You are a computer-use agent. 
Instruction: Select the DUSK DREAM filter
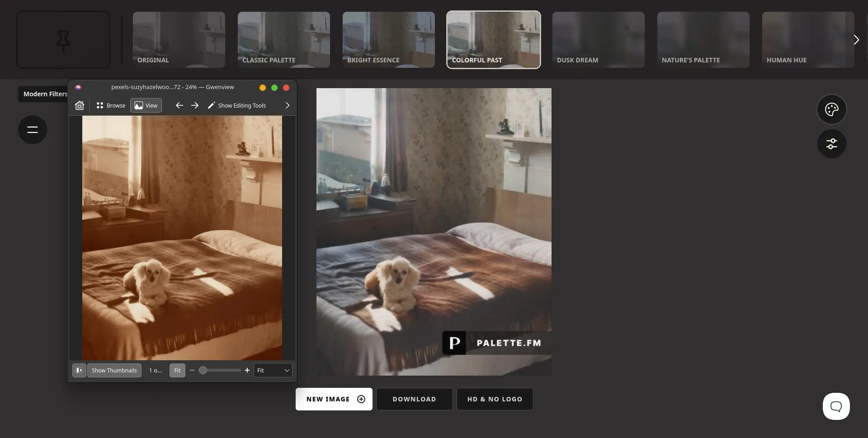click(598, 40)
